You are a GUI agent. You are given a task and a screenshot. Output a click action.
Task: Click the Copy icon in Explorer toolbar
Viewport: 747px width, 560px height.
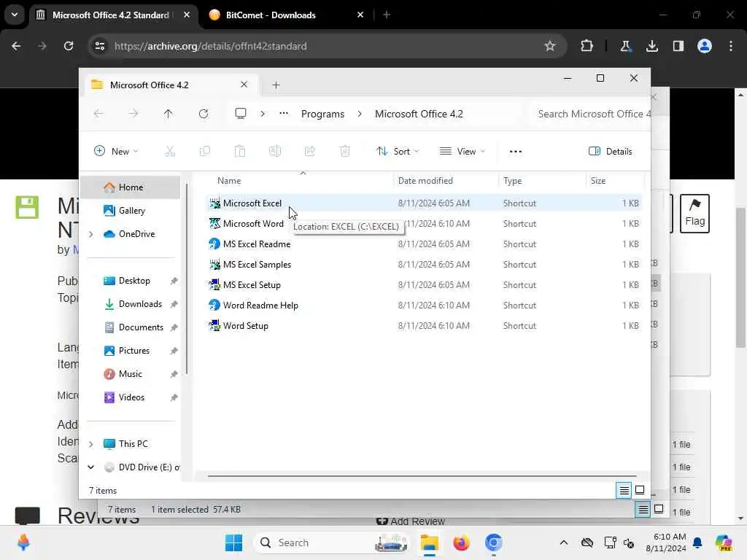coord(205,152)
